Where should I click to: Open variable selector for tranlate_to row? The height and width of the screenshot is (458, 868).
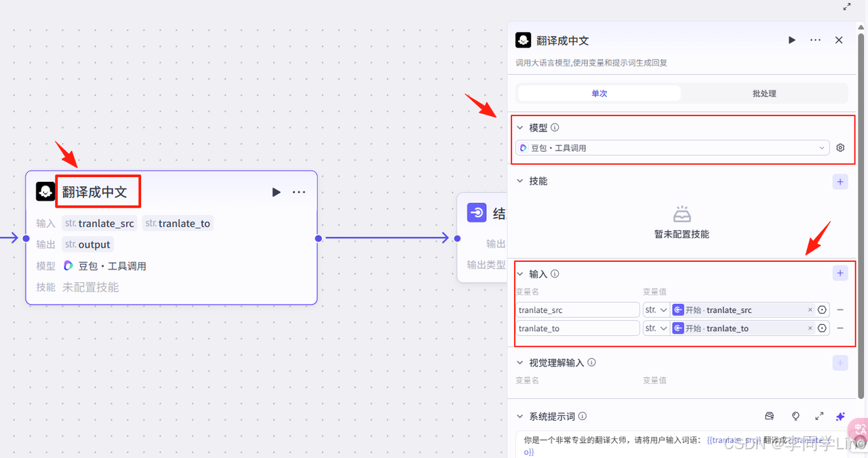tap(823, 328)
